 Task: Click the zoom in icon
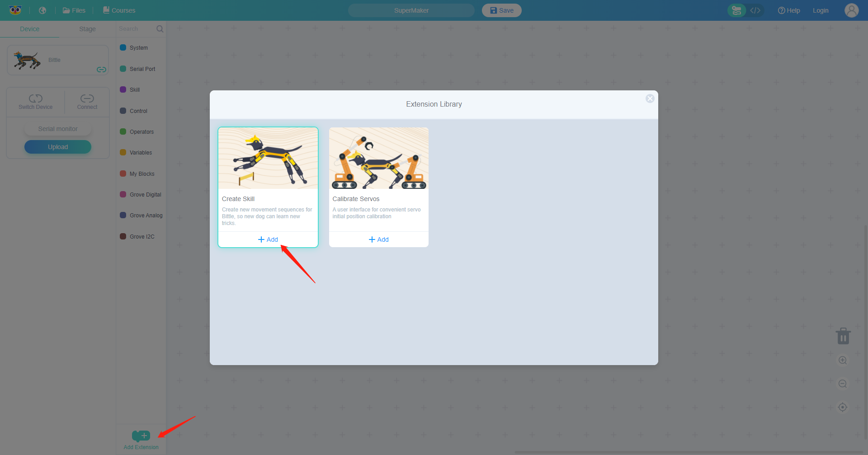[x=843, y=360]
